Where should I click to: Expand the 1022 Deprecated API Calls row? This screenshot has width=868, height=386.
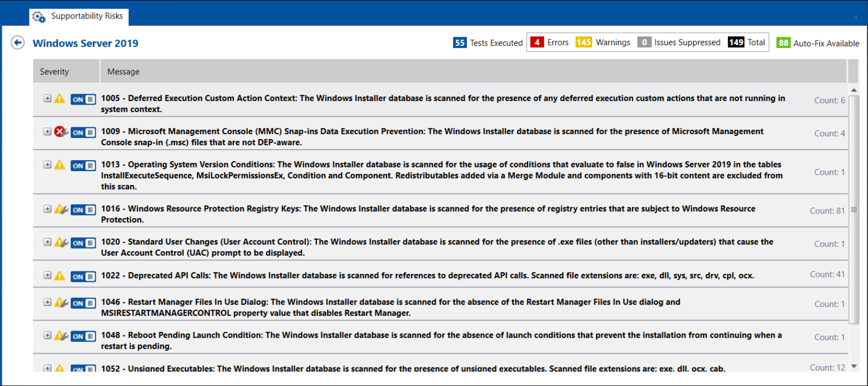tap(47, 275)
